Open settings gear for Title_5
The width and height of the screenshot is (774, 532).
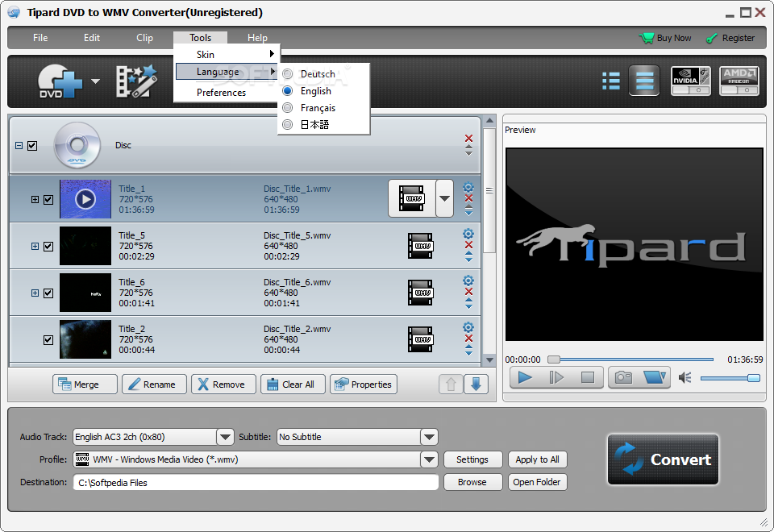click(468, 234)
